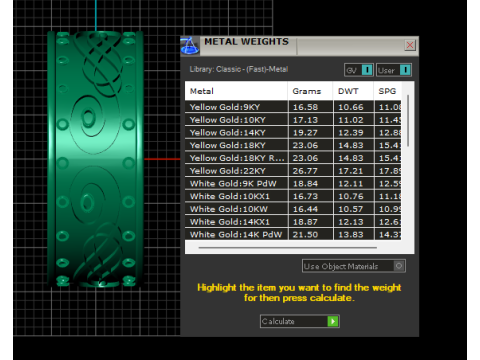Click the 12.11 DWT value
The height and width of the screenshot is (360, 480).
coord(351,184)
